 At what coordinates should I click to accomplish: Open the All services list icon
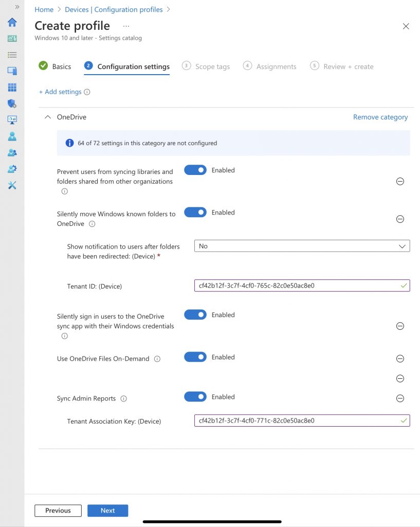(12, 55)
